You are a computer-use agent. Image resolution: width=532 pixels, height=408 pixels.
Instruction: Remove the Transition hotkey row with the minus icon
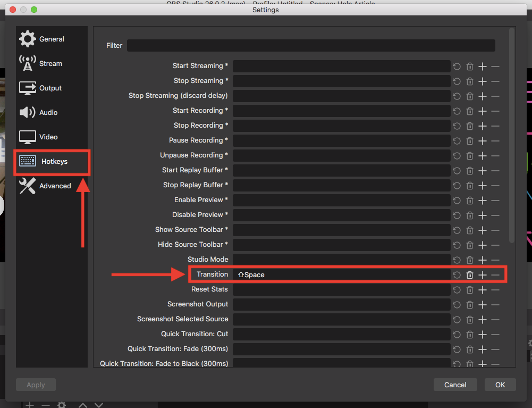(x=495, y=275)
